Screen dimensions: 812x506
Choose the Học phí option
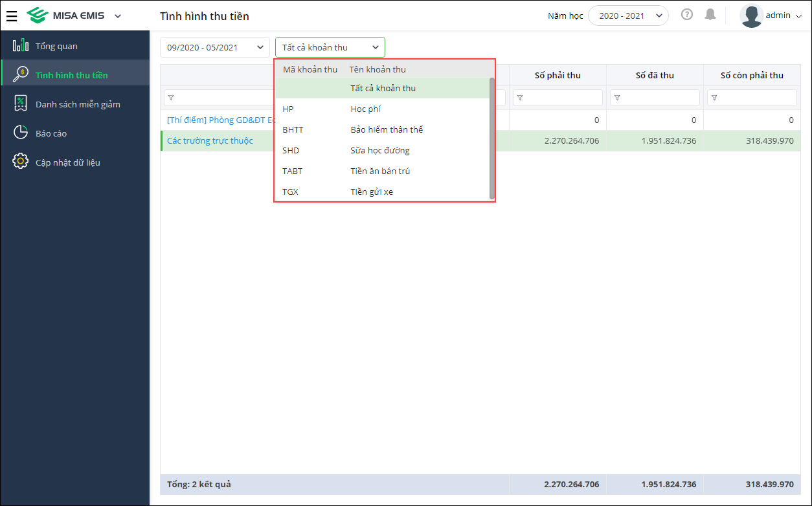(382, 109)
